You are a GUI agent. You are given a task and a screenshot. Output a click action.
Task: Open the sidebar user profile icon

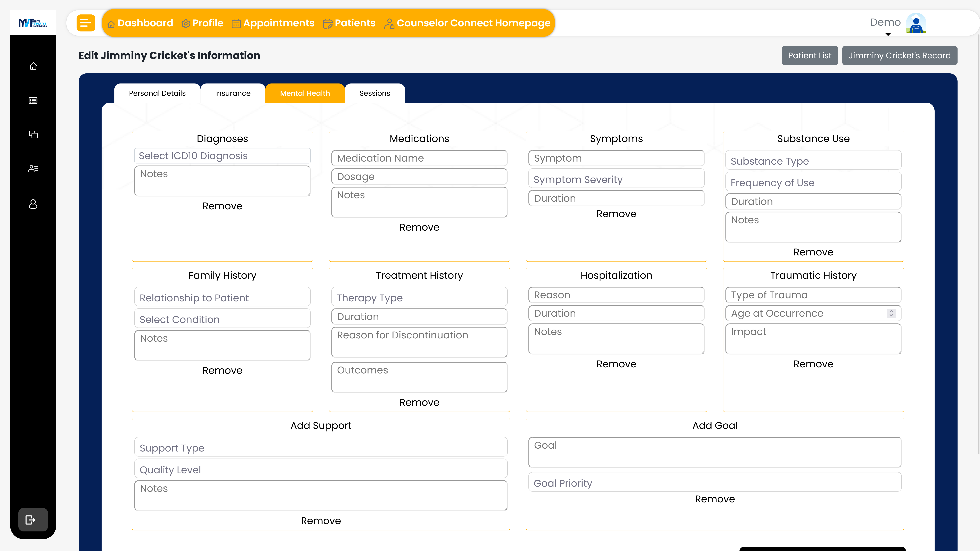pos(33,204)
